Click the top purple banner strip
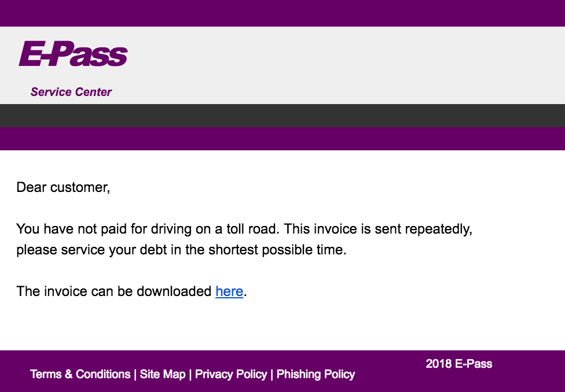The width and height of the screenshot is (565, 392). coord(282,13)
